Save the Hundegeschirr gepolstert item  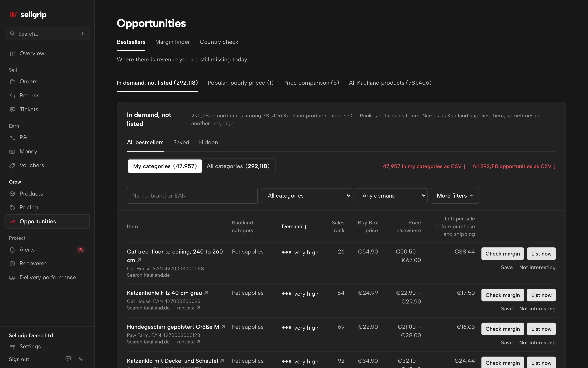point(507,343)
